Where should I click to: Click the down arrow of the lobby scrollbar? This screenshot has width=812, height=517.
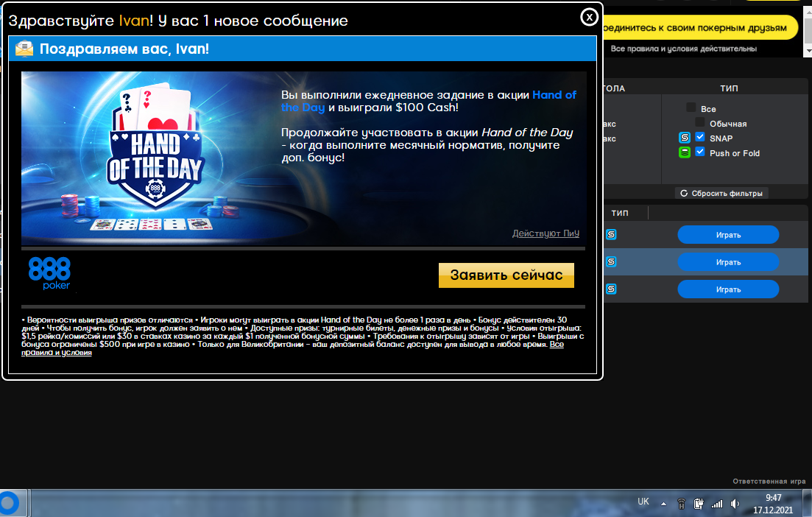(x=808, y=52)
